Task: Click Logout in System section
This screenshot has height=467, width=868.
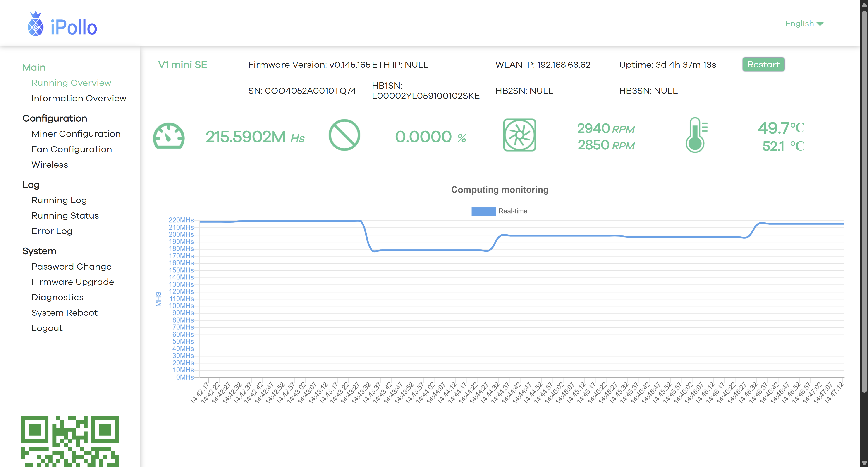Action: tap(47, 328)
